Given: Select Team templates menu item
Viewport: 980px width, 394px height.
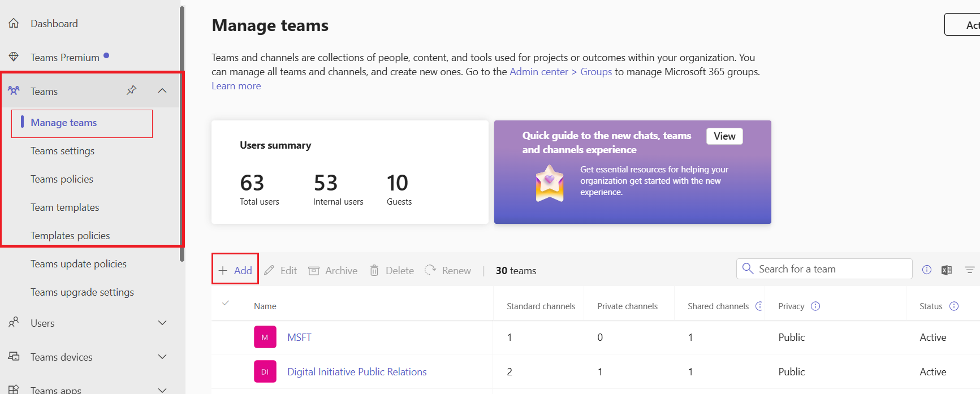Looking at the screenshot, I should point(64,207).
